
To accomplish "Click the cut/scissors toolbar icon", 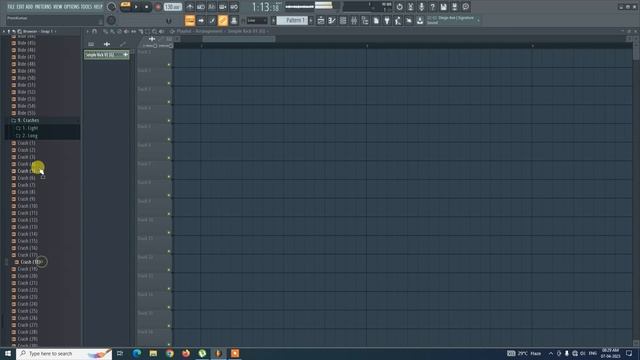I will [x=411, y=7].
